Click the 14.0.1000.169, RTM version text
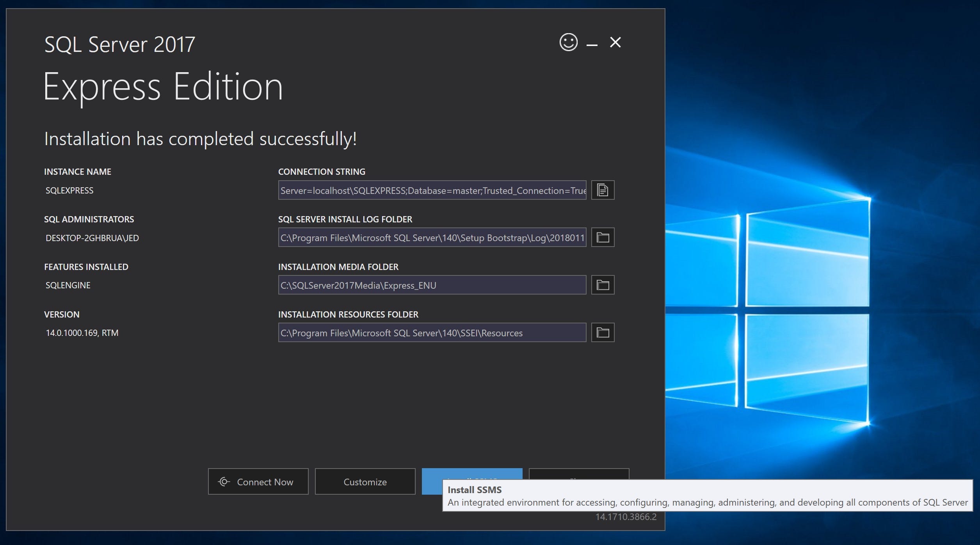Viewport: 980px width, 545px height. (x=82, y=333)
